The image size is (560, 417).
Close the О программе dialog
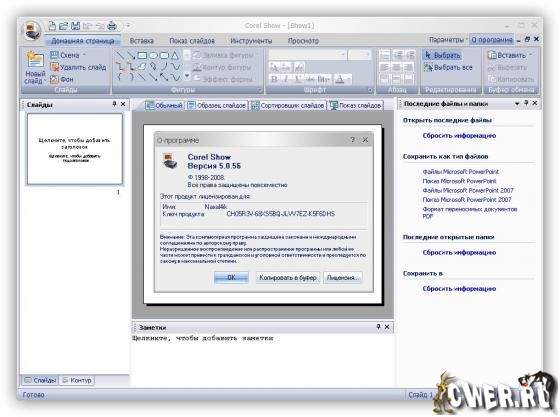click(365, 140)
